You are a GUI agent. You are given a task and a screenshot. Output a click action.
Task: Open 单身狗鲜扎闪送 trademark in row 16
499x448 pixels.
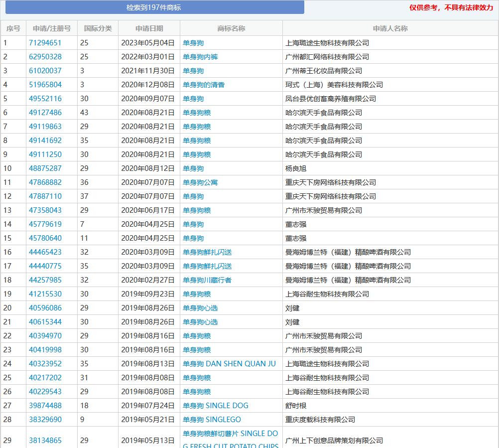(x=207, y=252)
